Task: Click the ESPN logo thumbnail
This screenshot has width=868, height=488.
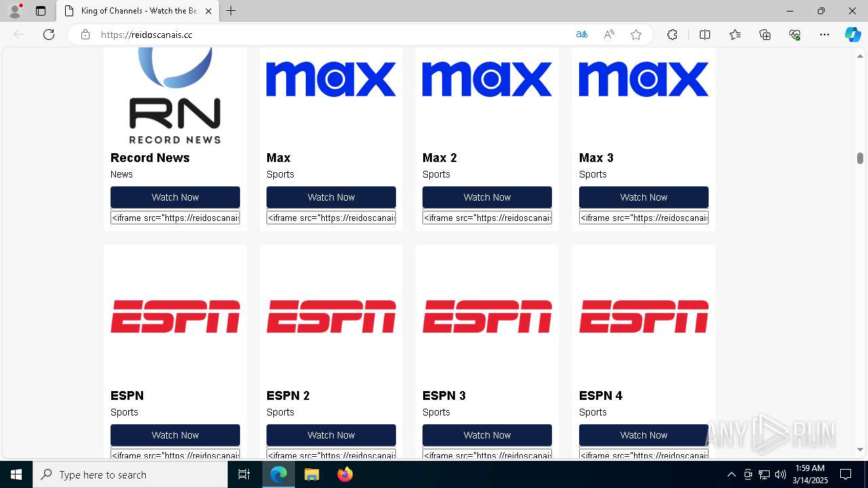Action: click(175, 317)
